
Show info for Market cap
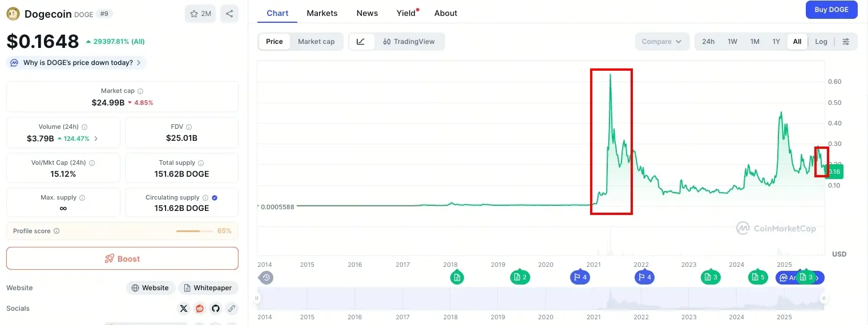[140, 91]
